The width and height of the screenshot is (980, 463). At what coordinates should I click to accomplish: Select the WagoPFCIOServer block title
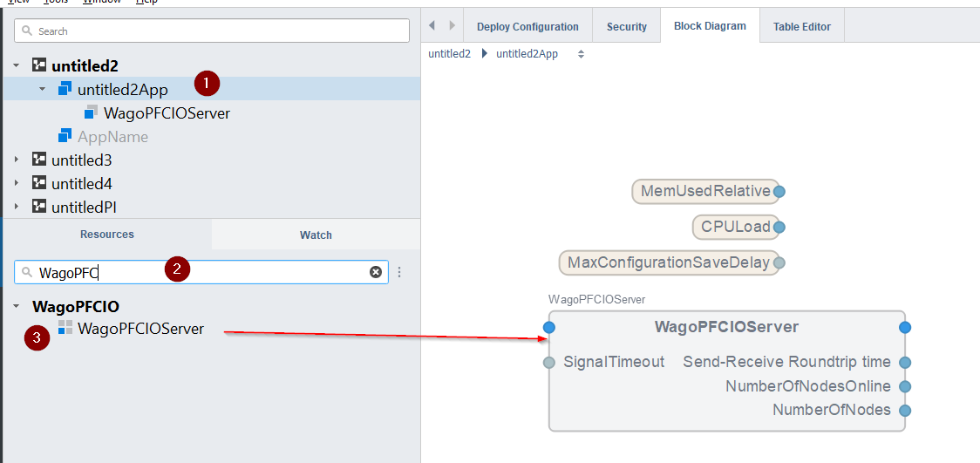726,326
